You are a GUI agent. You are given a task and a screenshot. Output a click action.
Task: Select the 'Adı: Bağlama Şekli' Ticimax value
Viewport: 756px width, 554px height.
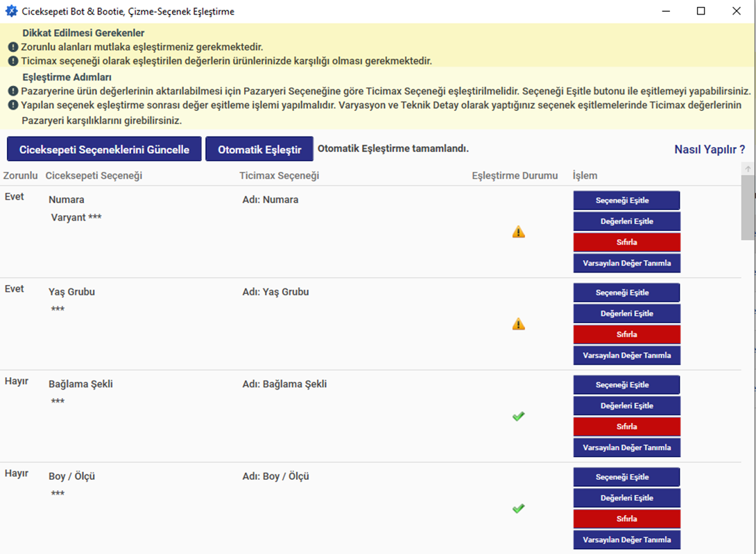[284, 384]
